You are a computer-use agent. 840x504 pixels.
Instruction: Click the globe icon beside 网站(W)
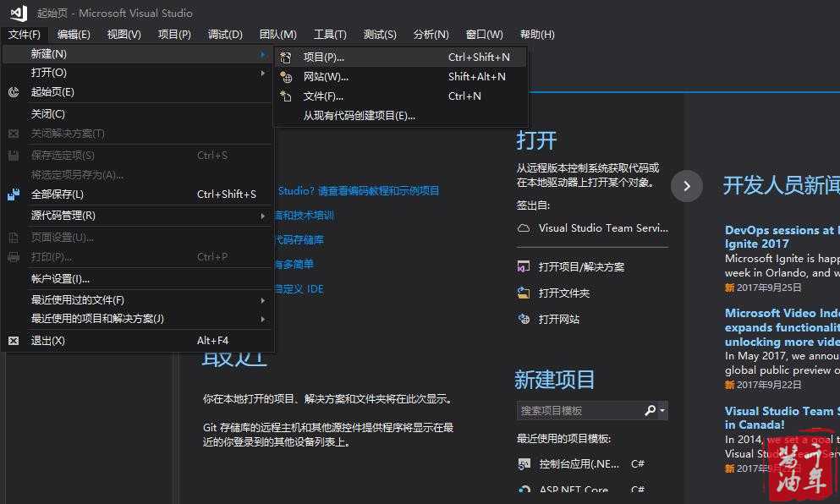tap(286, 77)
